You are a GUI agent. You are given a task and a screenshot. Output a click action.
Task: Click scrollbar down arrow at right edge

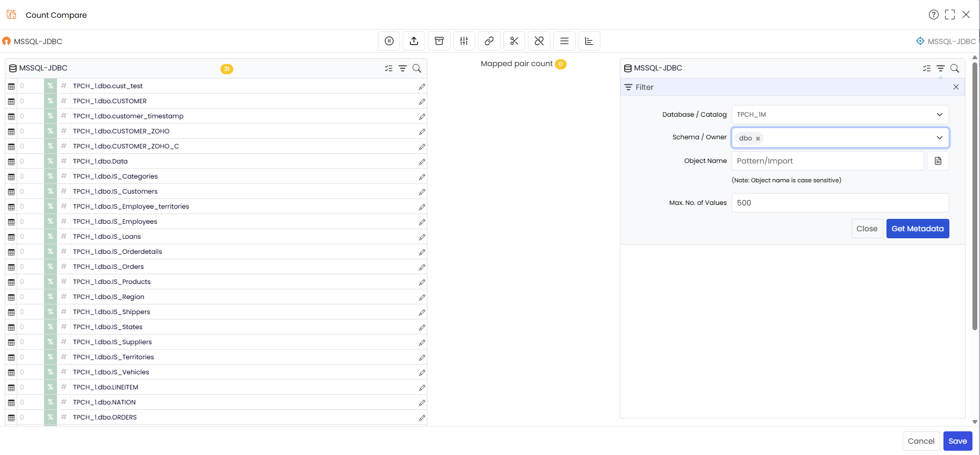click(x=975, y=422)
